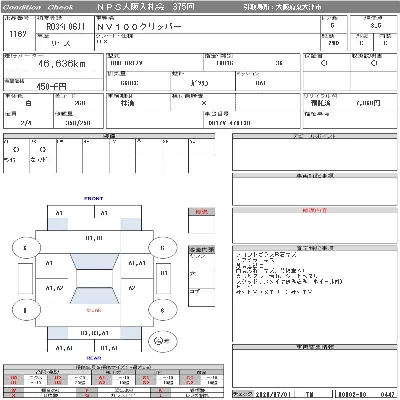The height and width of the screenshot is (400, 400).
Task: Click the Condition Check title
Action: pos(38,7)
